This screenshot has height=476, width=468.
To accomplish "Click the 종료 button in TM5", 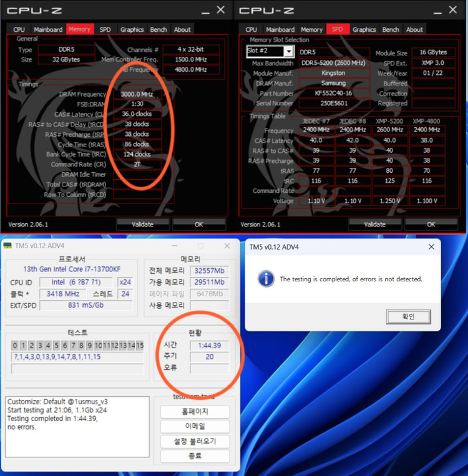I will [x=195, y=455].
